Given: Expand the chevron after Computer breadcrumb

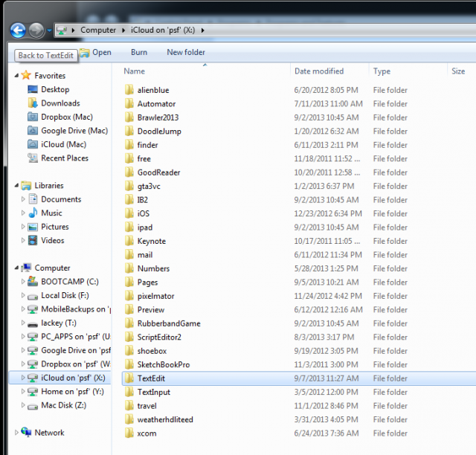Looking at the screenshot, I should [x=123, y=30].
